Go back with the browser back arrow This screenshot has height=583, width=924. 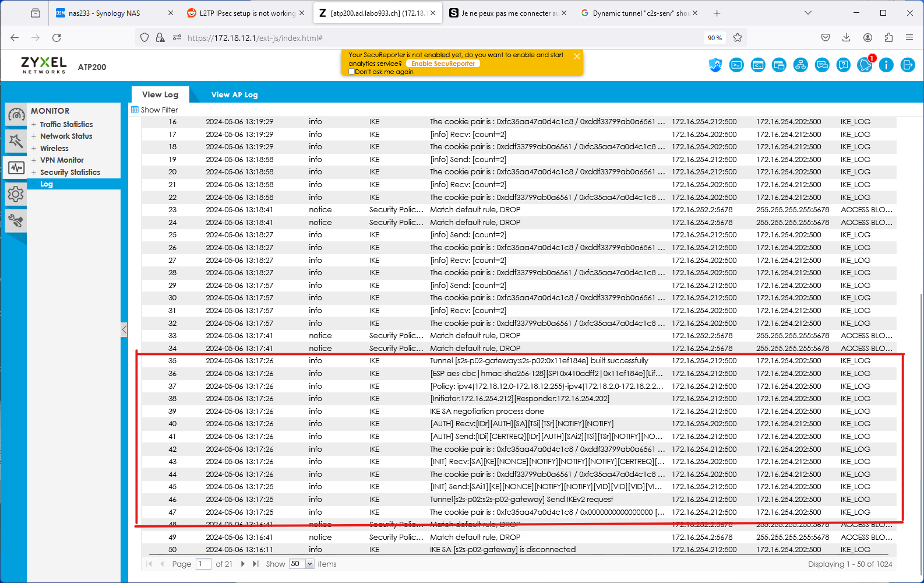tap(15, 37)
